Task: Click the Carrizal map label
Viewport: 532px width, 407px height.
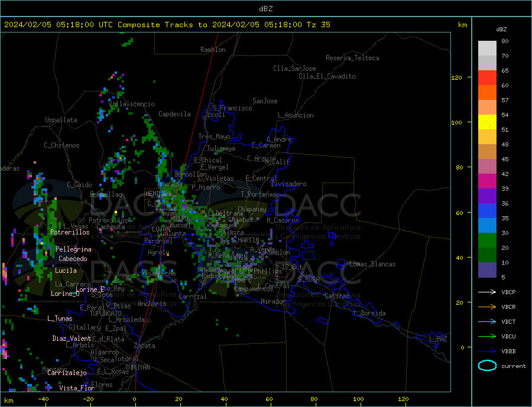Action: pos(192,297)
